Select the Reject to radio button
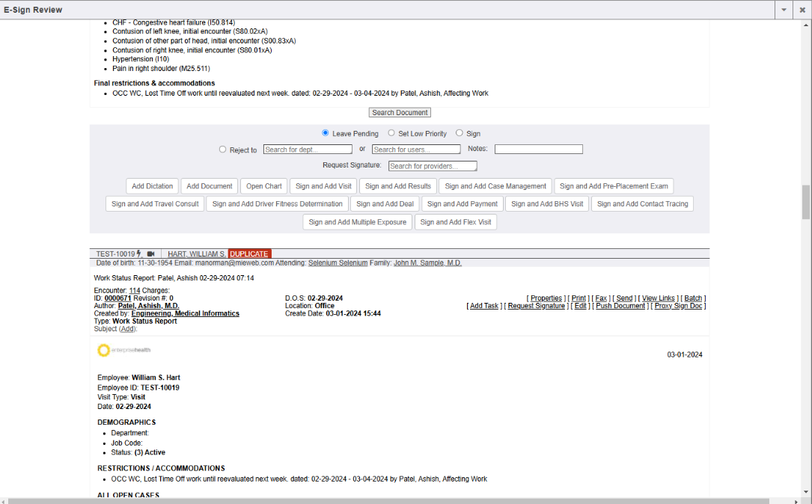812x504 pixels. [222, 150]
